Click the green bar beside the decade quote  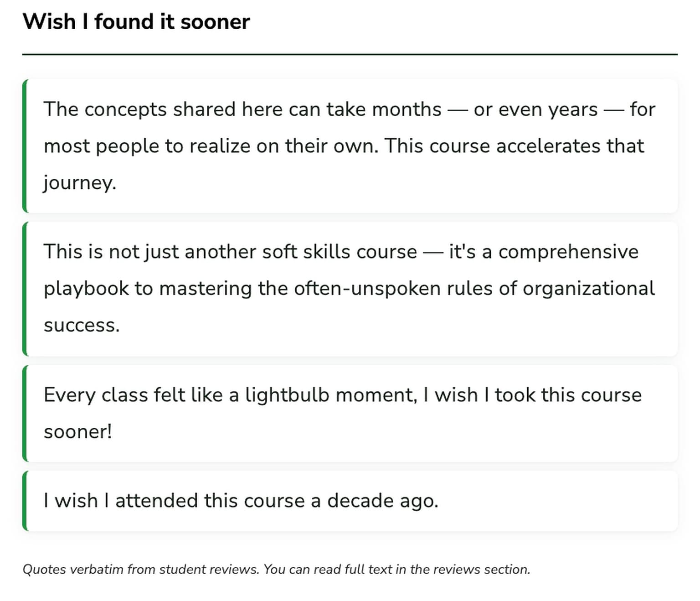[25, 501]
